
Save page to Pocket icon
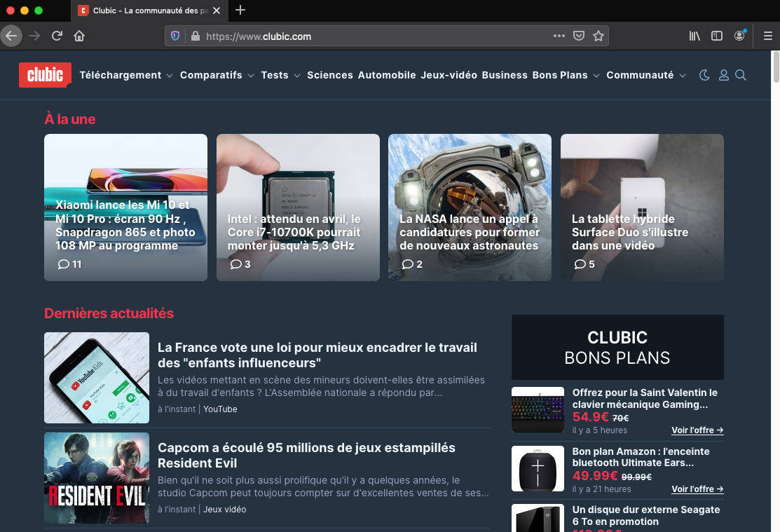click(579, 36)
